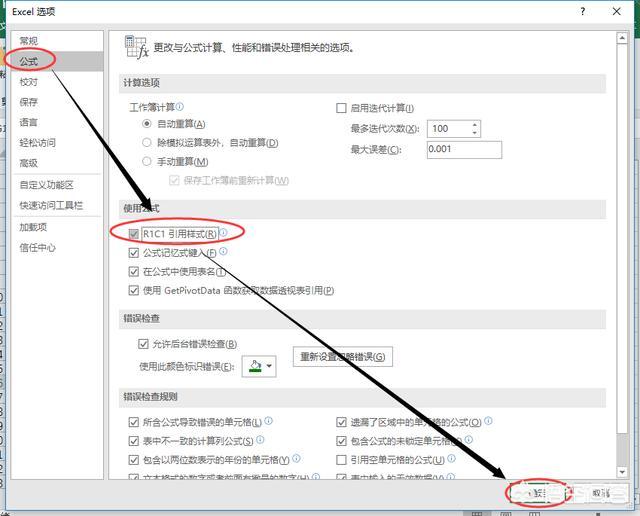Open info icon for 包含公式的未锁定单元格
640x516 pixels.
(x=469, y=440)
